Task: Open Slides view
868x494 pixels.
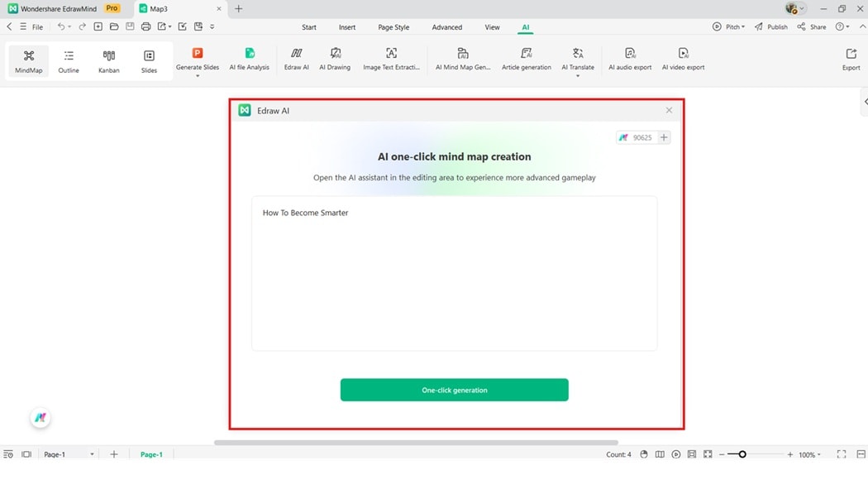Action: pos(149,60)
